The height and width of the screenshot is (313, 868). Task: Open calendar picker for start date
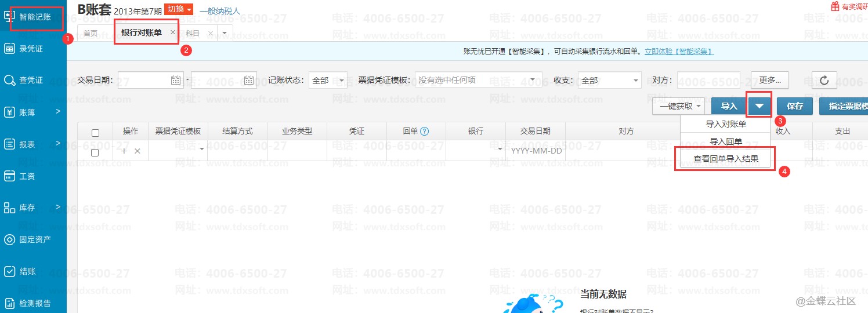click(x=176, y=81)
